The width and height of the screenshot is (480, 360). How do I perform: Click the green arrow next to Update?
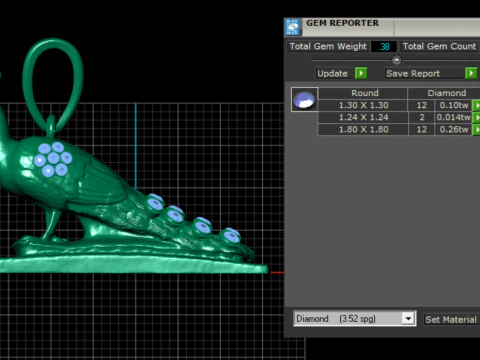[x=361, y=73]
